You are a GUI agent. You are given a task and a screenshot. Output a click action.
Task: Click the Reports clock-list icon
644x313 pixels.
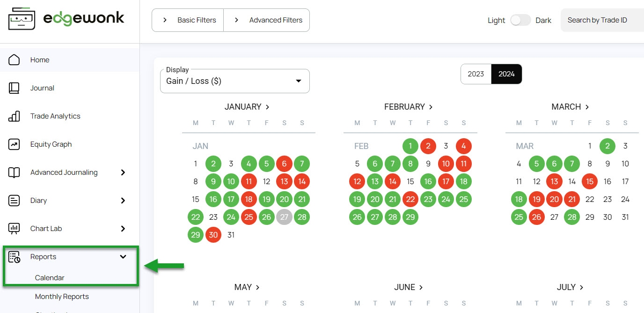point(14,257)
